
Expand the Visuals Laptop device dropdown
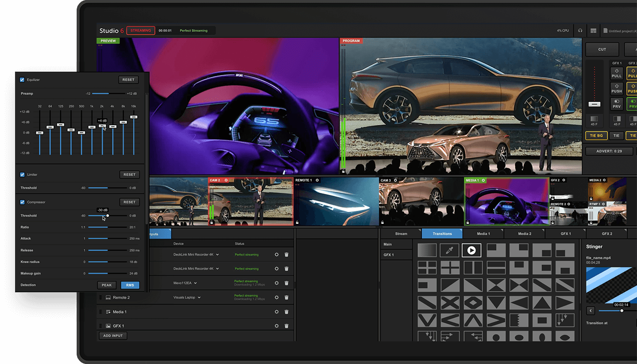click(x=200, y=297)
